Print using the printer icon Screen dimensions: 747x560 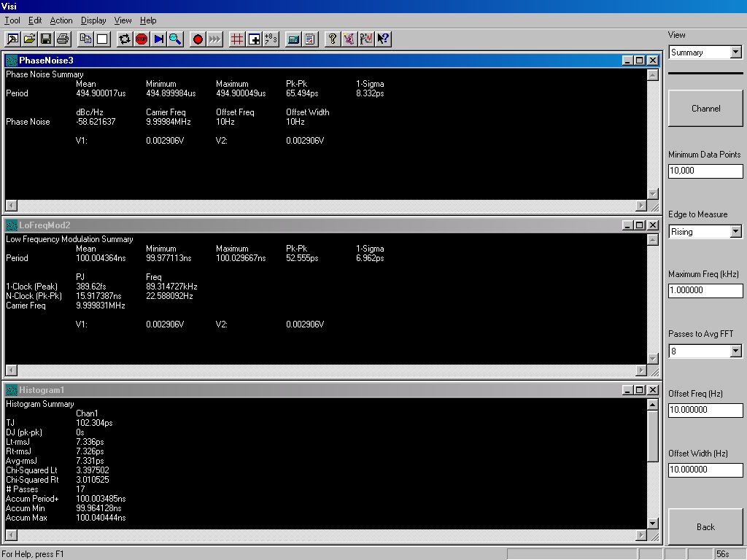63,39
